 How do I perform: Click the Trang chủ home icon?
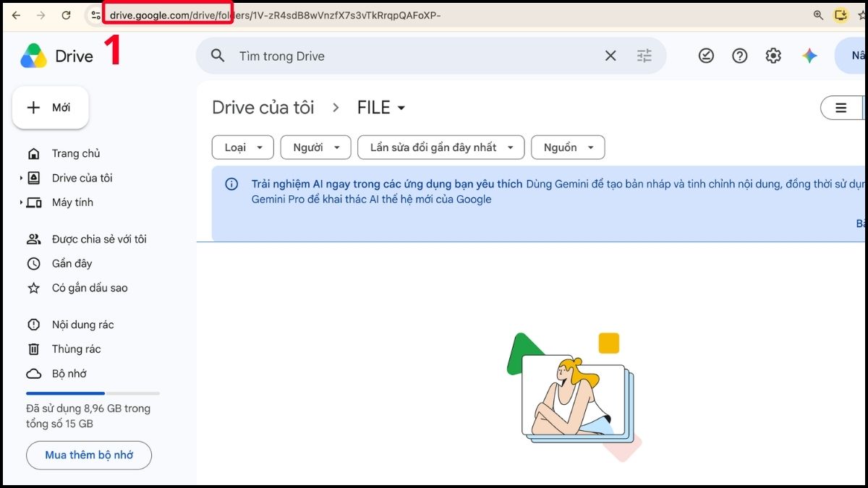[33, 153]
